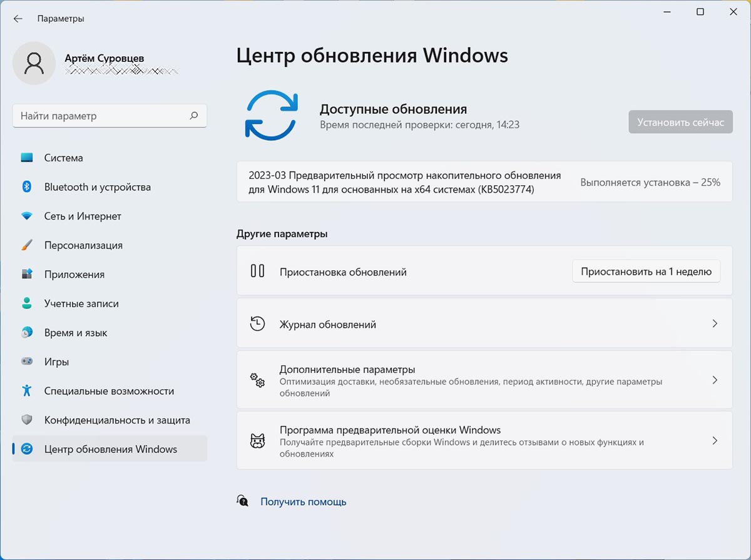Click Время последней проверки text

click(419, 125)
